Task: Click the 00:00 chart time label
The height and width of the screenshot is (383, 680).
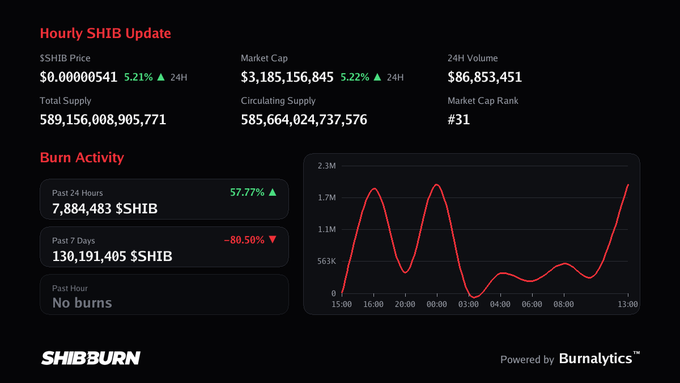Action: (437, 304)
